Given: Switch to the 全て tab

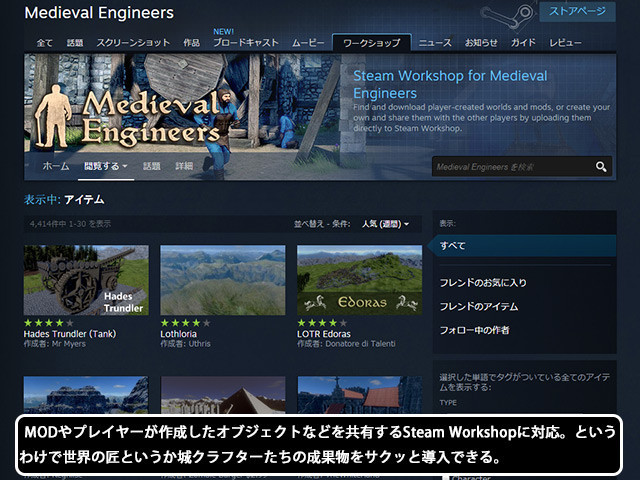Looking at the screenshot, I should point(44,43).
